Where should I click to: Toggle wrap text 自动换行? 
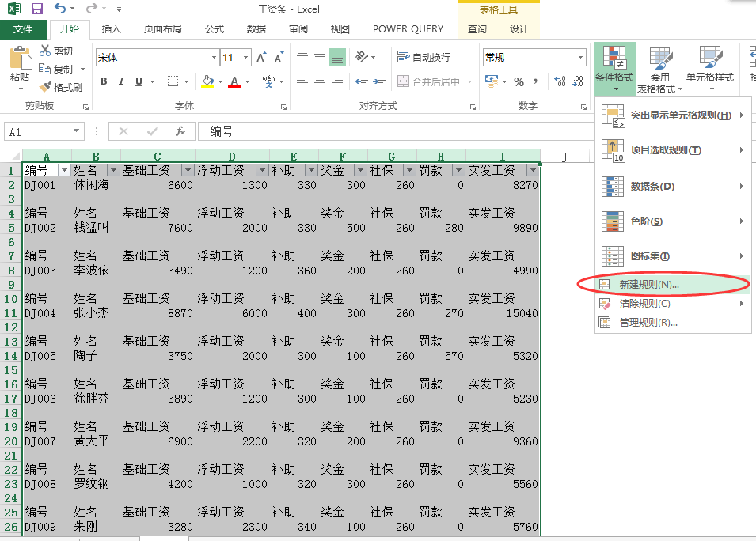424,57
